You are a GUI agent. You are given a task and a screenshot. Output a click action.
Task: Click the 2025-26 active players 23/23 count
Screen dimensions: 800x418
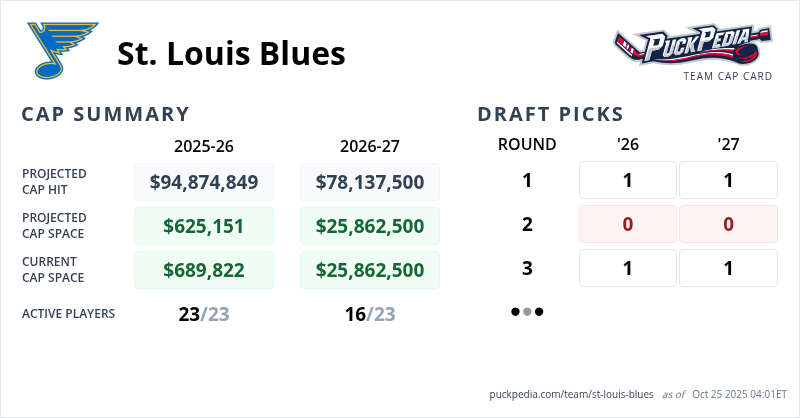(204, 314)
